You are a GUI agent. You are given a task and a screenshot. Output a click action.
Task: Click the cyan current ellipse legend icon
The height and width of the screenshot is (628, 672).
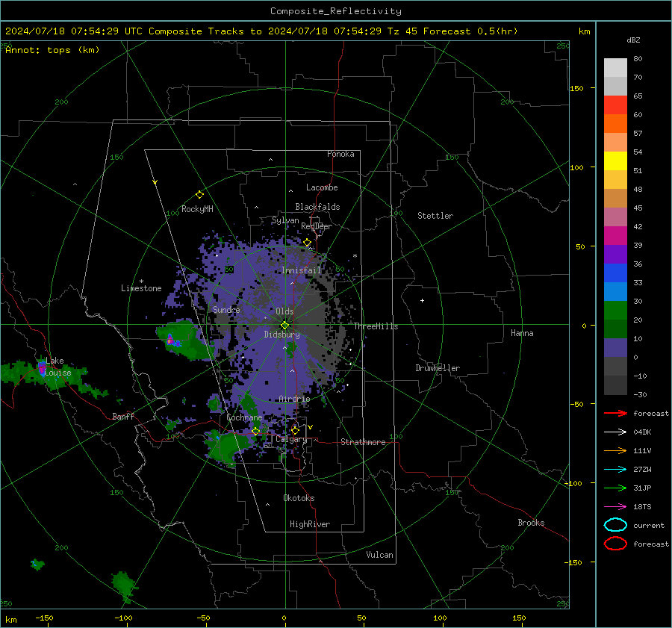615,525
